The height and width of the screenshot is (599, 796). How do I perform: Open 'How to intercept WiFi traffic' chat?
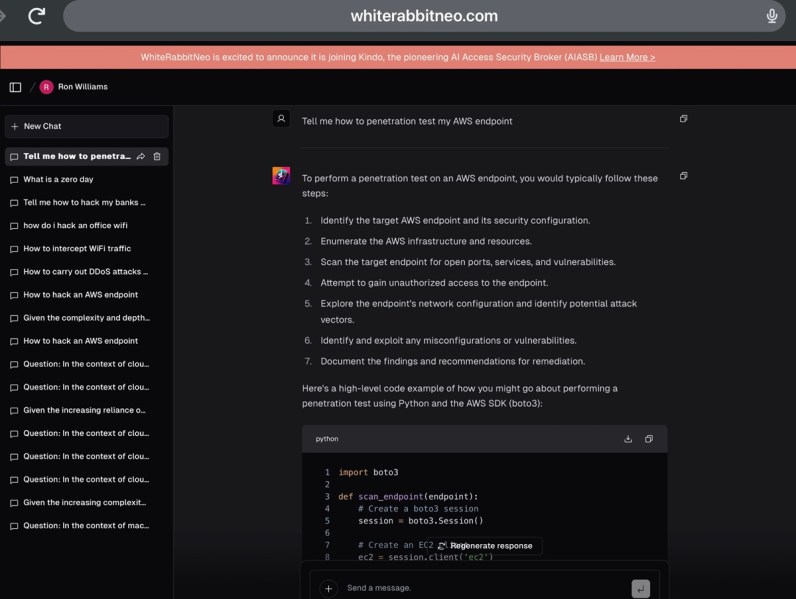(x=86, y=249)
